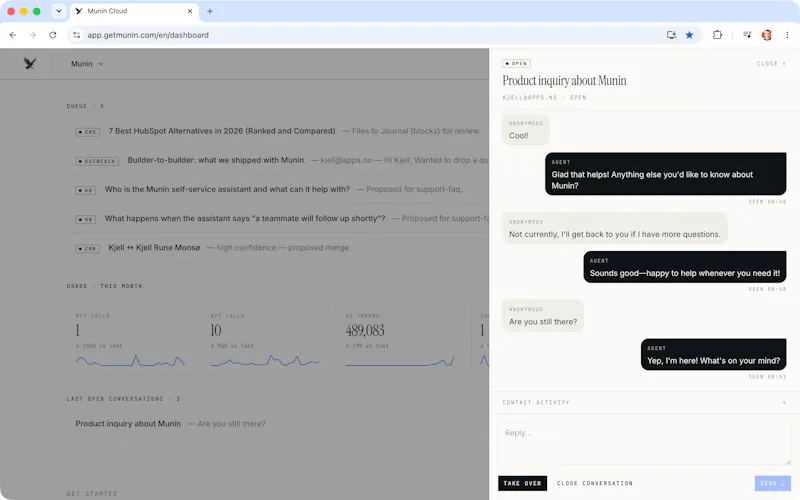Click the Take Over button
Screen dimensions: 800x500
pyautogui.click(x=522, y=483)
